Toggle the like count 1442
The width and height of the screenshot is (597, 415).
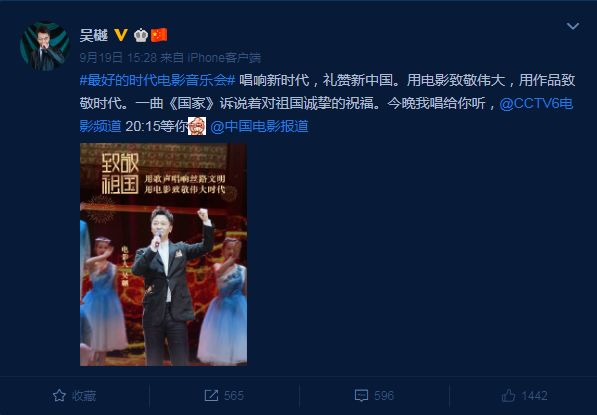tap(534, 396)
